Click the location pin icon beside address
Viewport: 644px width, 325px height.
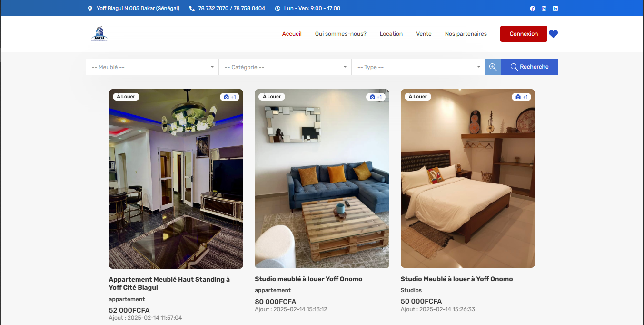point(90,9)
